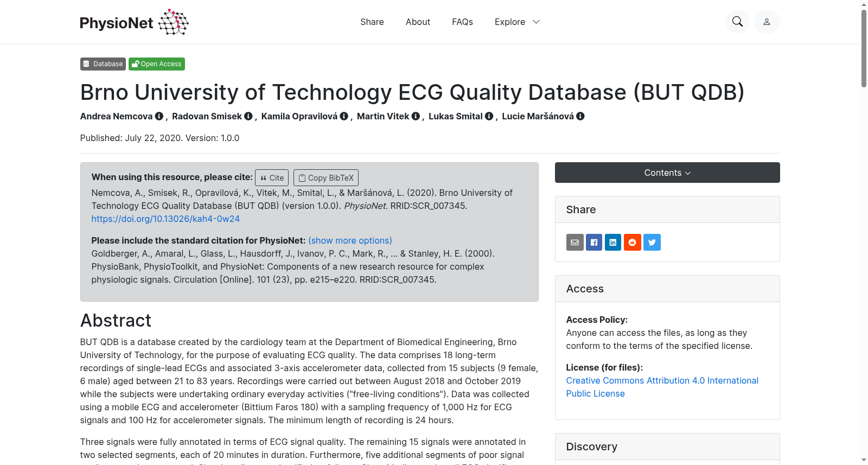Open Creative Commons Attribution 4.0 license link
This screenshot has height=465, width=868.
(662, 387)
